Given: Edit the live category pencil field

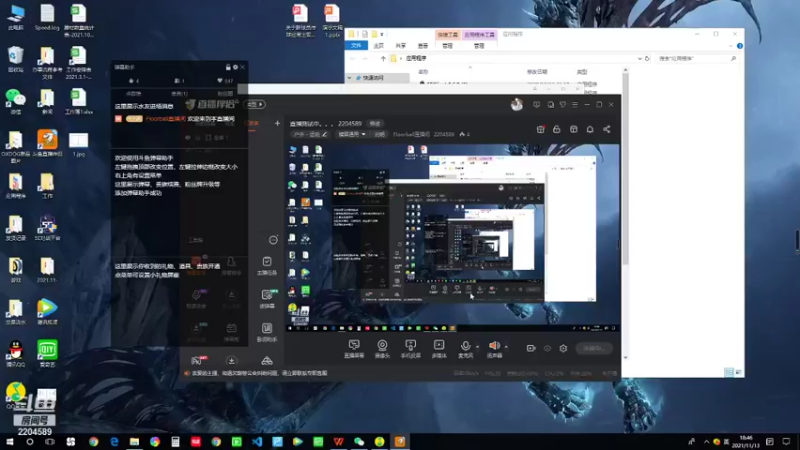Looking at the screenshot, I should point(310,134).
